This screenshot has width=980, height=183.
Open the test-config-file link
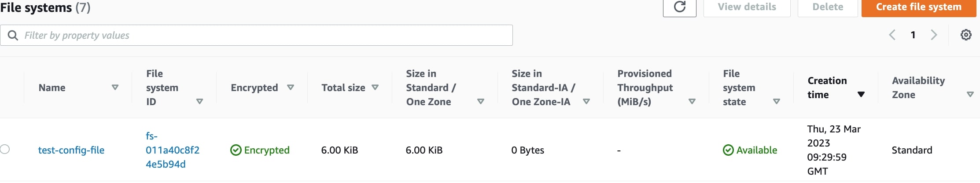[x=71, y=150]
